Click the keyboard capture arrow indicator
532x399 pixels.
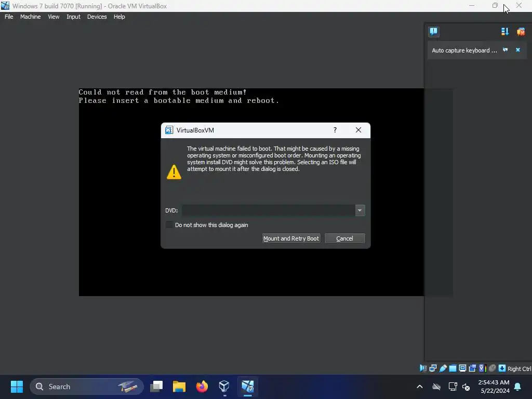click(x=502, y=368)
